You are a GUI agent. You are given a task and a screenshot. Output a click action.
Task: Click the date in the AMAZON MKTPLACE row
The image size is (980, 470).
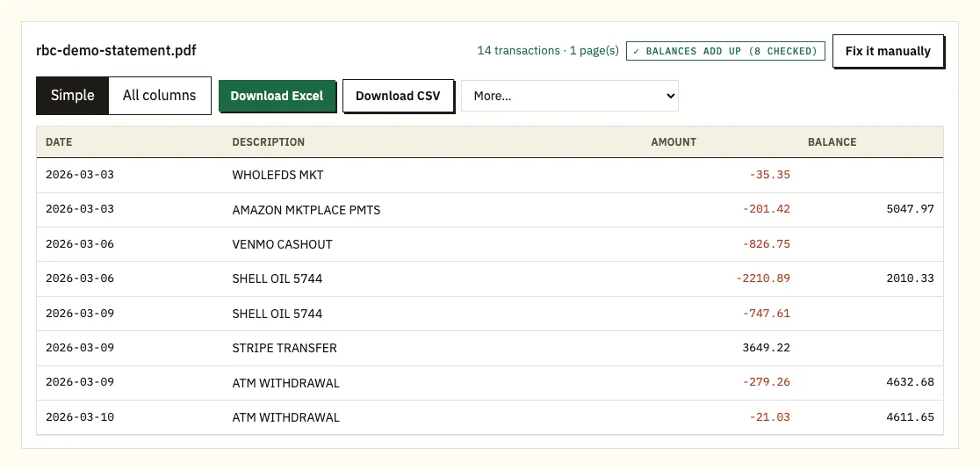click(x=80, y=209)
